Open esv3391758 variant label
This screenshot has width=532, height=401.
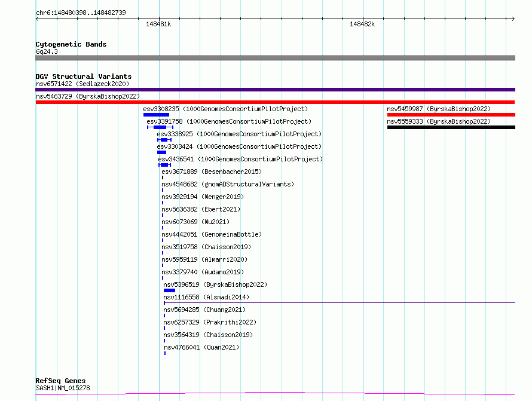point(229,121)
